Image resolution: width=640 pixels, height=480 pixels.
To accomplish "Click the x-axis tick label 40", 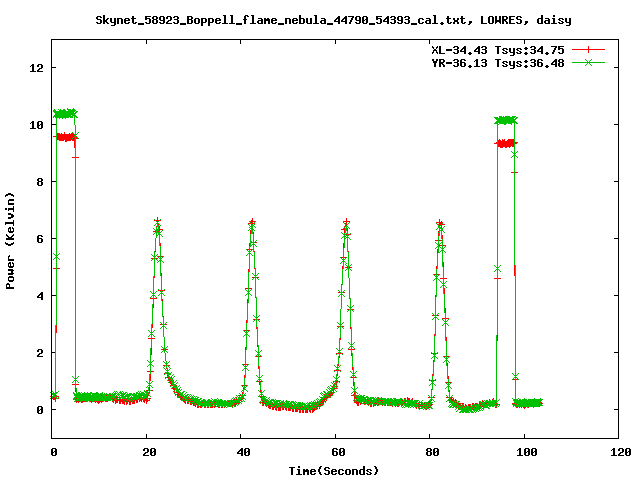I will tap(244, 452).
